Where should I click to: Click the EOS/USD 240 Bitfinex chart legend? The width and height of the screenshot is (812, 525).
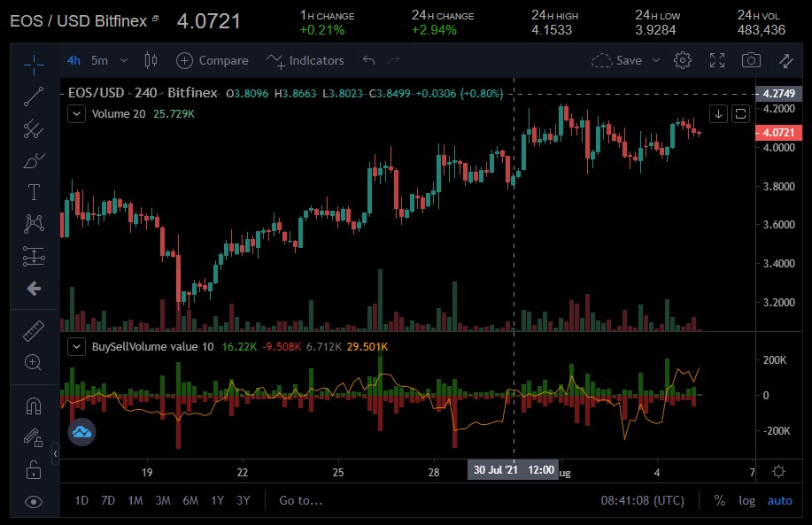(x=143, y=93)
